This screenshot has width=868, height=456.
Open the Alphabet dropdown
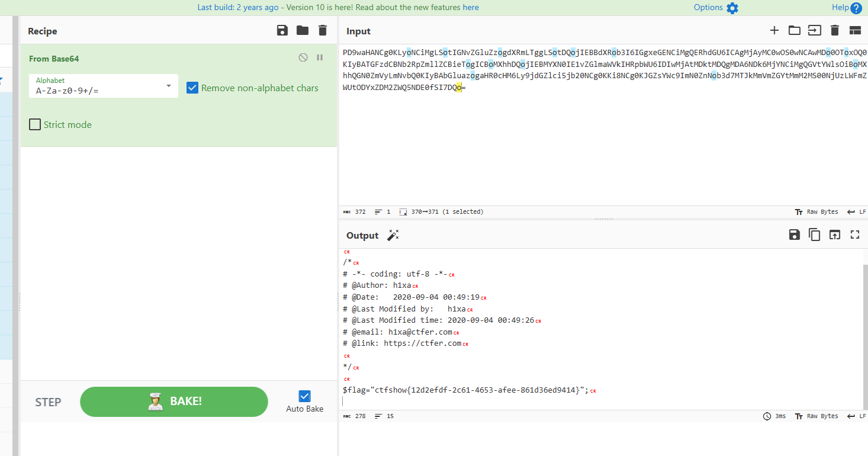tap(104, 86)
